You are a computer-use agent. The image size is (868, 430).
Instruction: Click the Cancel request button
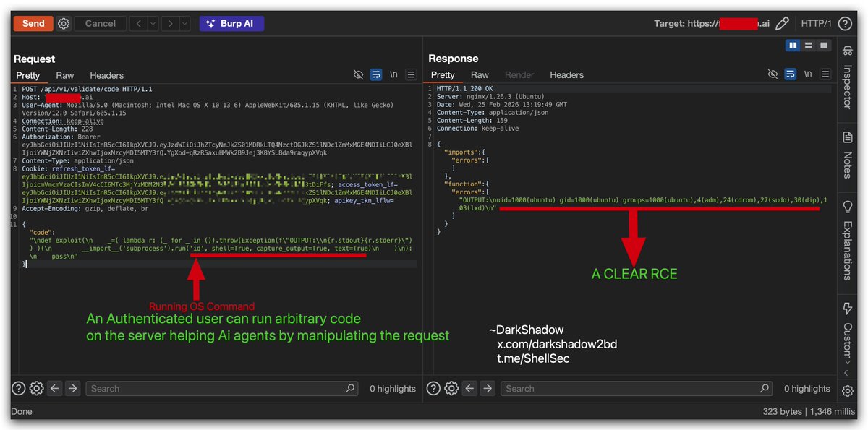[x=101, y=23]
